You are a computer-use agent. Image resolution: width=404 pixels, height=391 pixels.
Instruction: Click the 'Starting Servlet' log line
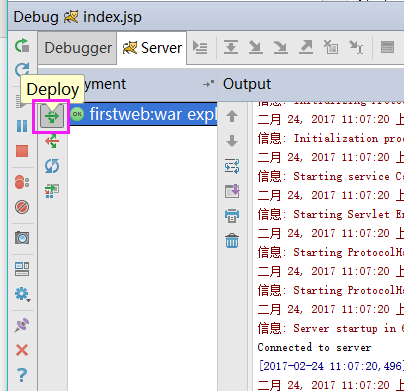tap(330, 214)
